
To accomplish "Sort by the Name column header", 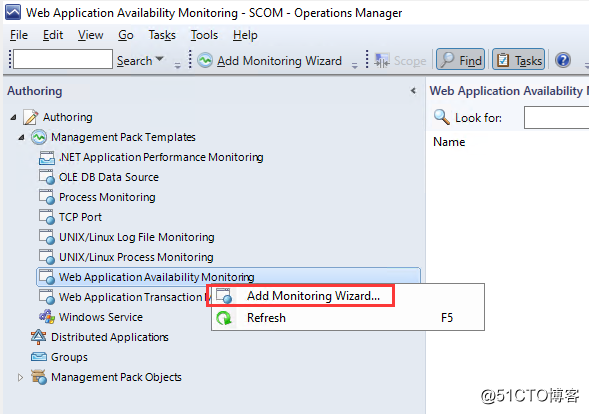I will click(449, 142).
